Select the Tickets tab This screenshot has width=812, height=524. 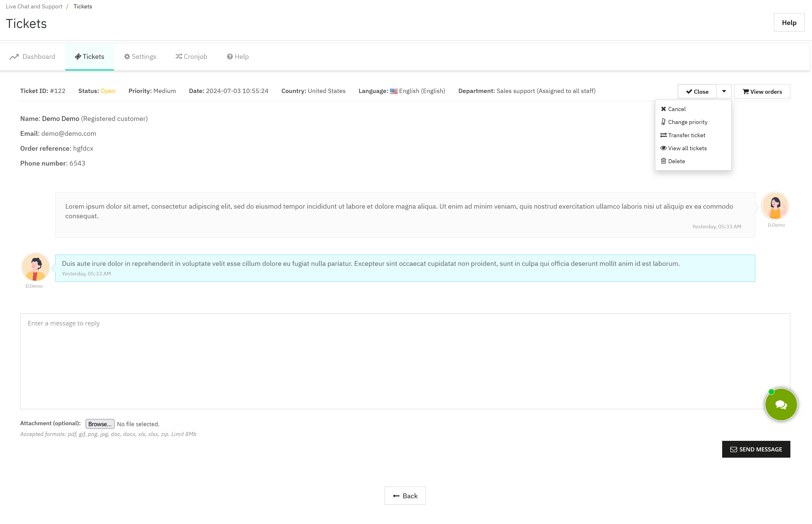point(89,56)
